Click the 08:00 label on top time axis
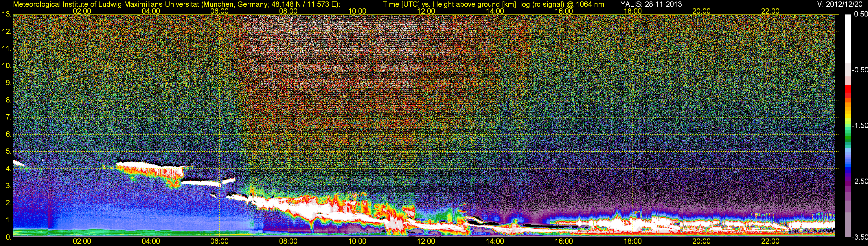Image resolution: width=868 pixels, height=246 pixels. click(288, 11)
